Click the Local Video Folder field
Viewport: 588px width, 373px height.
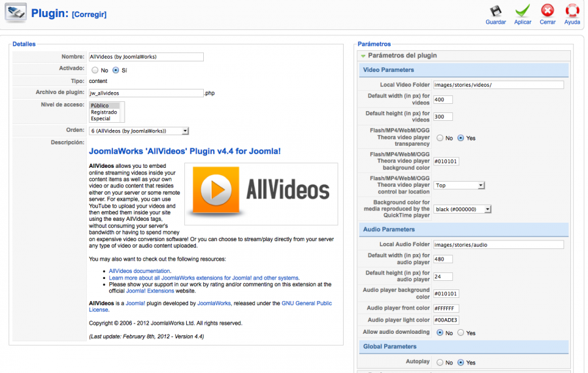(498, 85)
